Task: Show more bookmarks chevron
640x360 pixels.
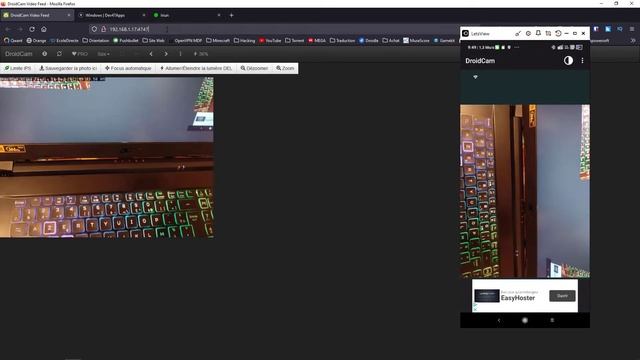Action: 633,40
